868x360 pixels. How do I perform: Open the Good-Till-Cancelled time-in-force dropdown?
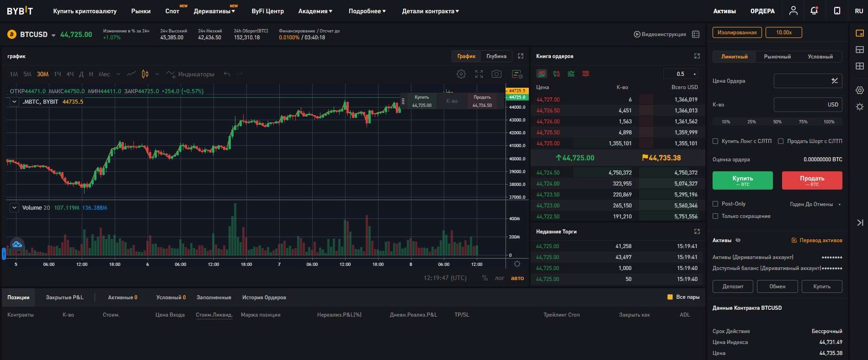pyautogui.click(x=815, y=204)
